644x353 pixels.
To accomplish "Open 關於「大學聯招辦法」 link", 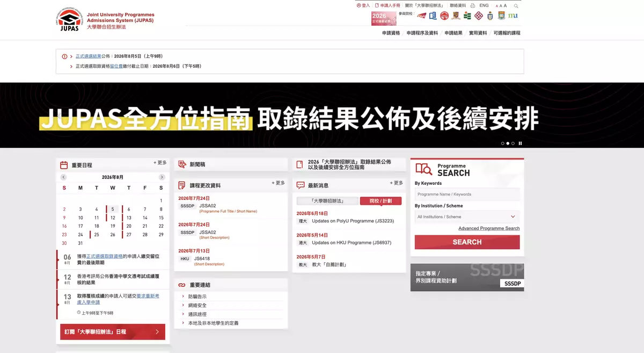I will point(425,5).
